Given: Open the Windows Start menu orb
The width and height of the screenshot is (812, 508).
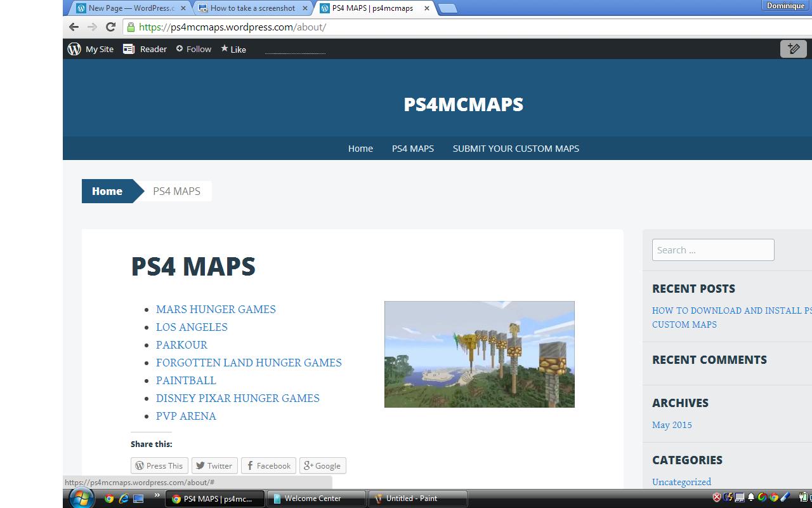Looking at the screenshot, I should coord(81,498).
